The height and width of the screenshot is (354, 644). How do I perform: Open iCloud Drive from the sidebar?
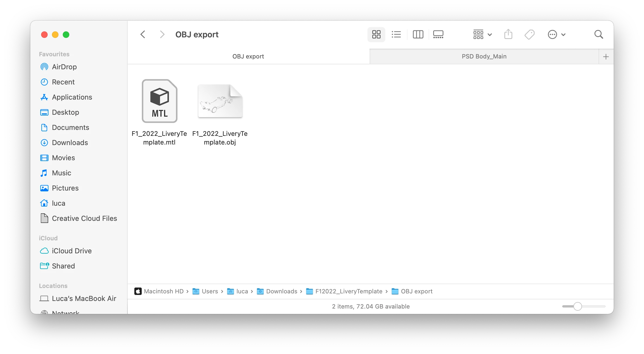(x=71, y=251)
